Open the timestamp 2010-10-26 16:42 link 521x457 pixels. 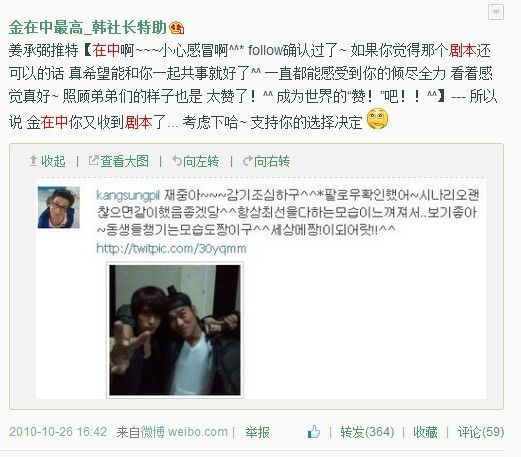point(58,432)
